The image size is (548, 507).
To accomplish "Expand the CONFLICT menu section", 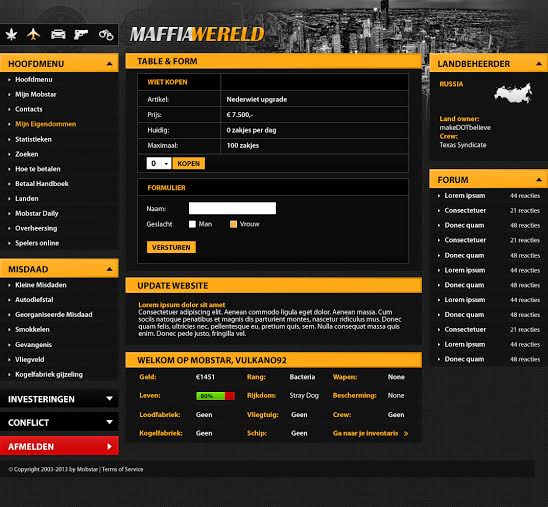I will tap(59, 422).
